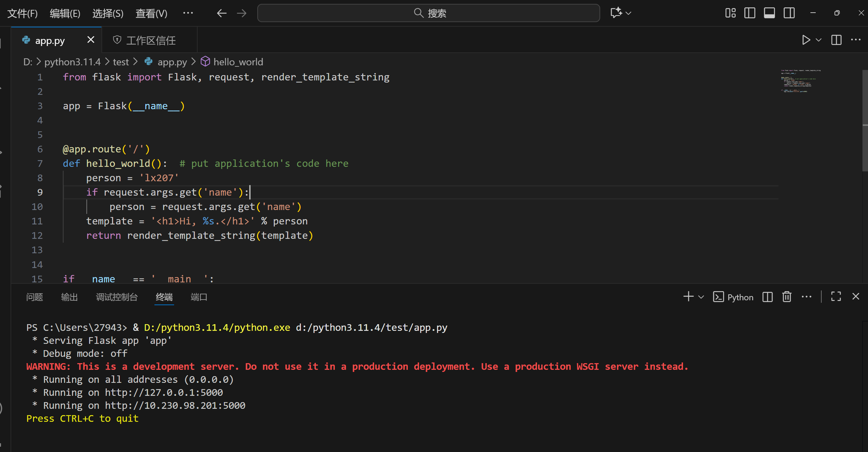Screen dimensions: 868x452
Task: Open Customize Layout icon in title bar
Action: pos(730,13)
